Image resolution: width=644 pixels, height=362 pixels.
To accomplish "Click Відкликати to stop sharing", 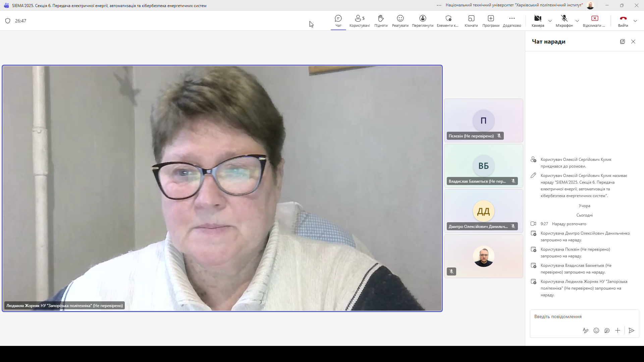I will (594, 21).
